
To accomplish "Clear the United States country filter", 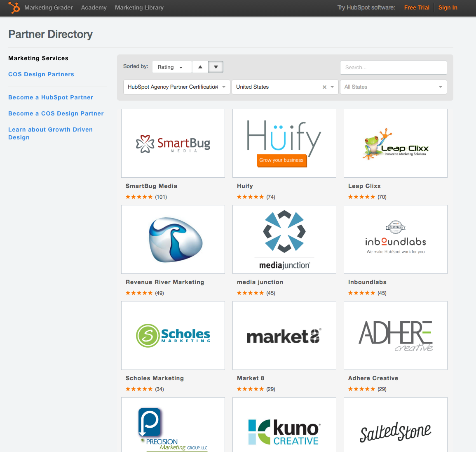I will click(324, 87).
